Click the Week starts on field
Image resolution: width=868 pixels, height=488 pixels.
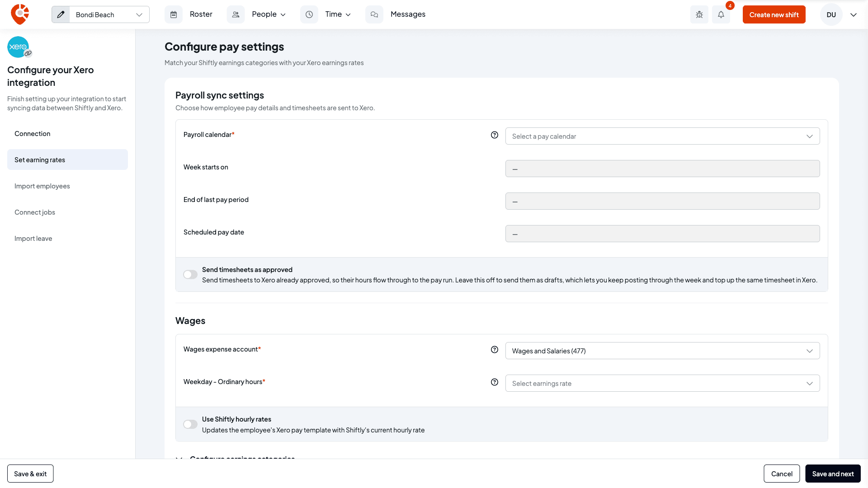[x=662, y=169]
